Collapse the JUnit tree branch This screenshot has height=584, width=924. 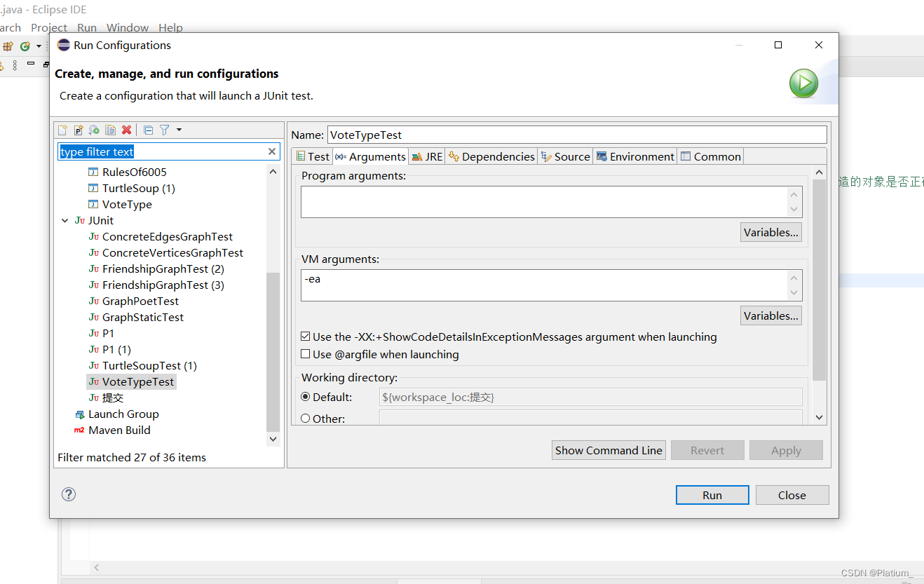[x=64, y=220]
